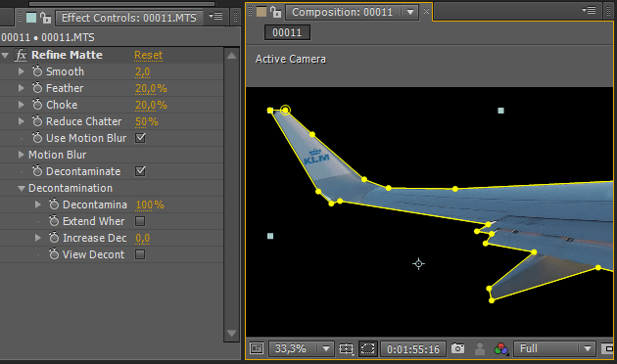Toggle the fx switch for Refine Matte
The image size is (617, 364).
21,55
